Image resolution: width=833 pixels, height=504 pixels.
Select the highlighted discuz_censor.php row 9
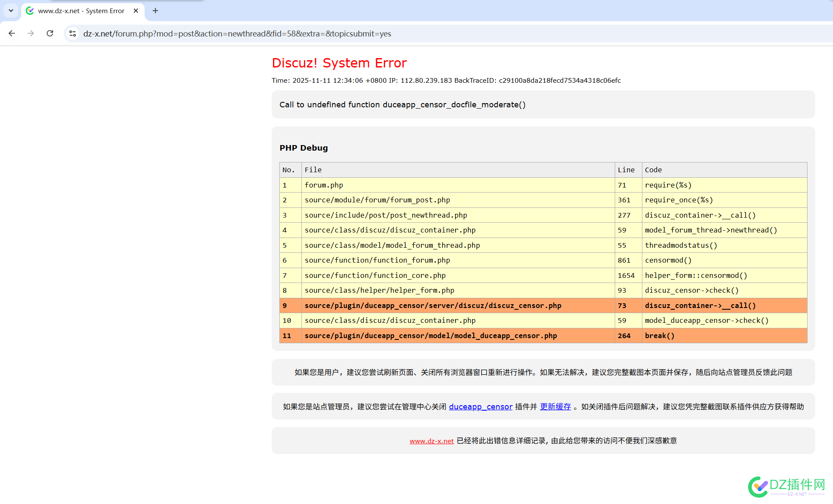[x=433, y=305]
